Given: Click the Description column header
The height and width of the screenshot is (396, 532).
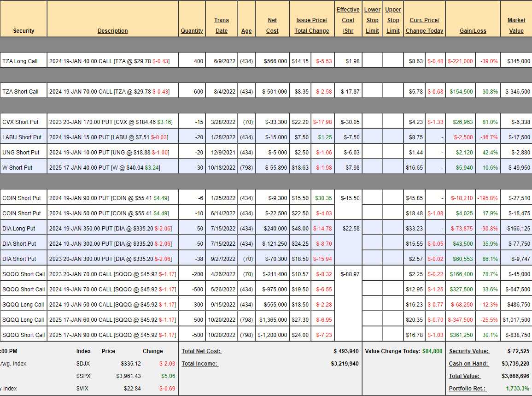Looking at the screenshot, I should (112, 31).
